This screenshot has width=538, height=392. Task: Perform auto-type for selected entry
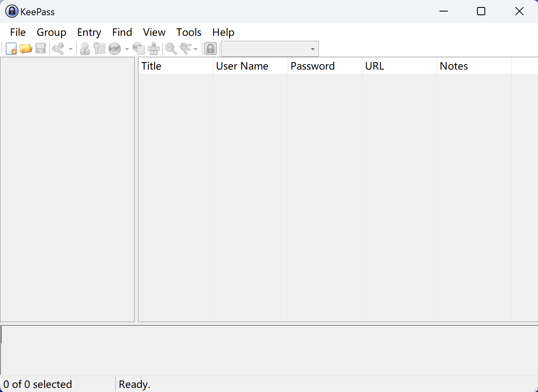coord(154,49)
